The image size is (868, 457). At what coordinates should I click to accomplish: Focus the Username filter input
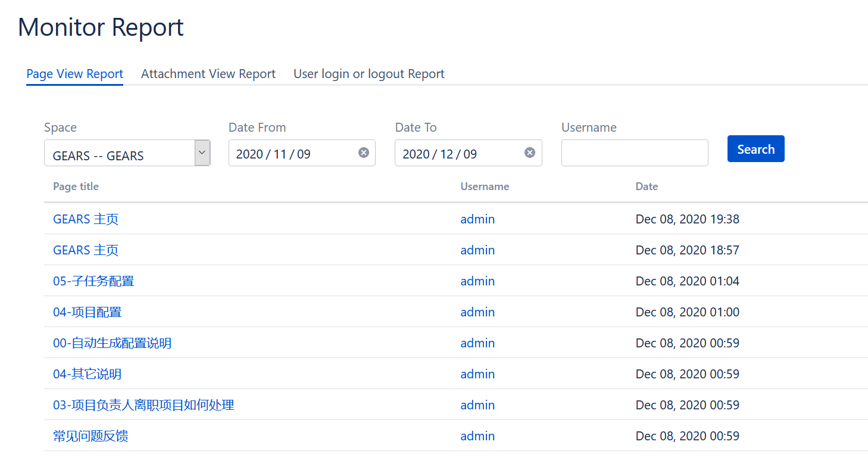coord(635,153)
